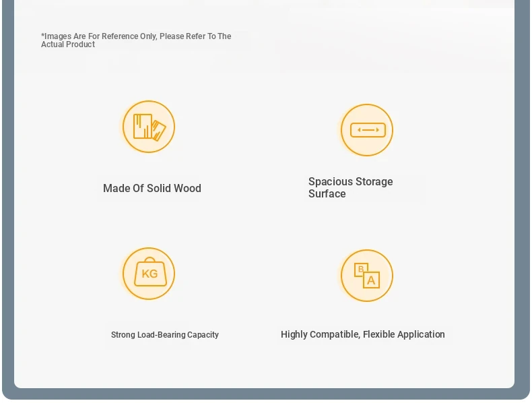Select the 'Strong Load-Bearing Capacity' text
Screen dimensions: 532x403
tap(165, 335)
